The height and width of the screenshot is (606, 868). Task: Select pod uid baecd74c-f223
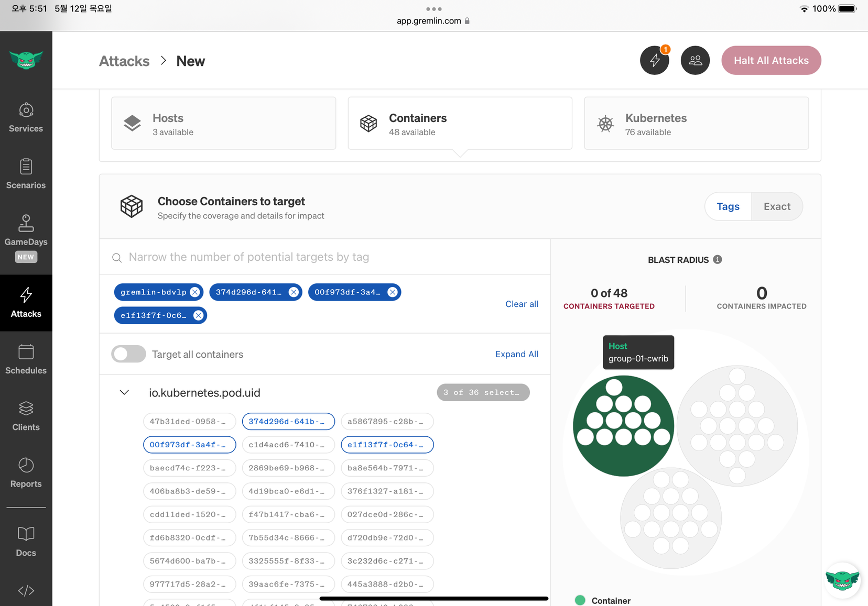tap(189, 468)
